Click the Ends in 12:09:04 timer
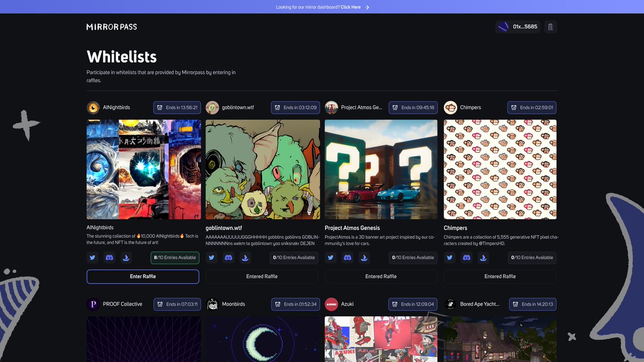 coord(413,304)
